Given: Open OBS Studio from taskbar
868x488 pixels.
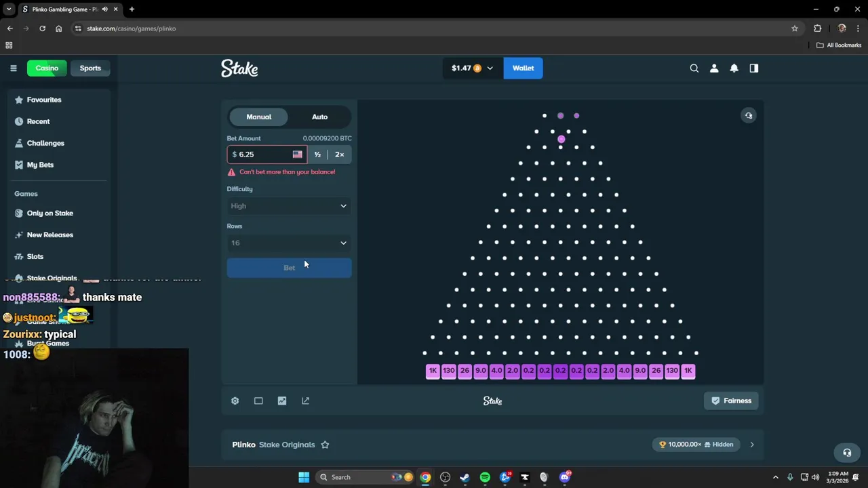Looking at the screenshot, I should coord(446,477).
